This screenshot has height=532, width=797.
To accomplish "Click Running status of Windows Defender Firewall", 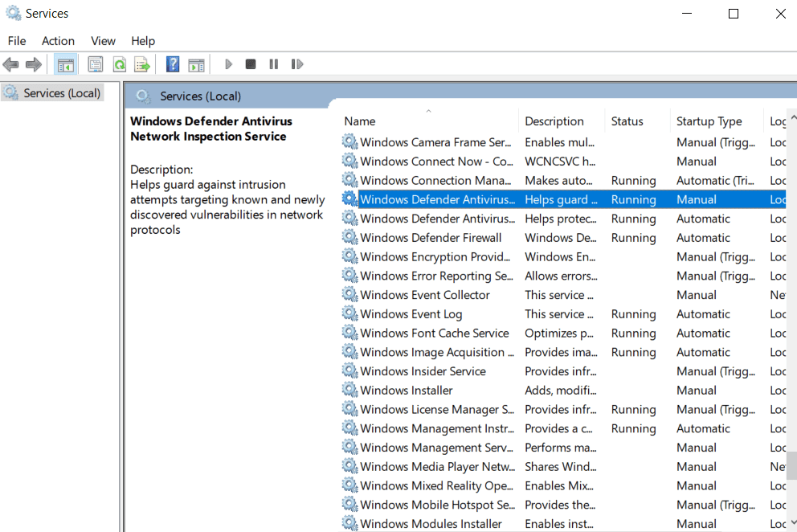I will click(x=633, y=238).
